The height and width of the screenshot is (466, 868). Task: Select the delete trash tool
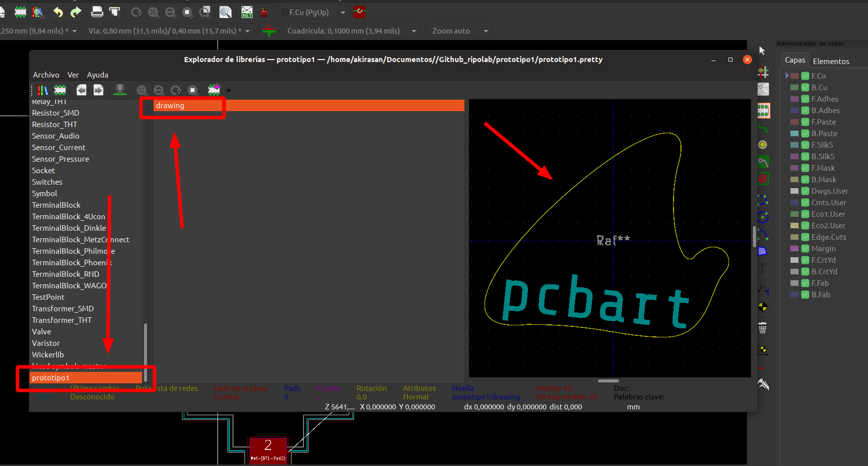[x=762, y=328]
